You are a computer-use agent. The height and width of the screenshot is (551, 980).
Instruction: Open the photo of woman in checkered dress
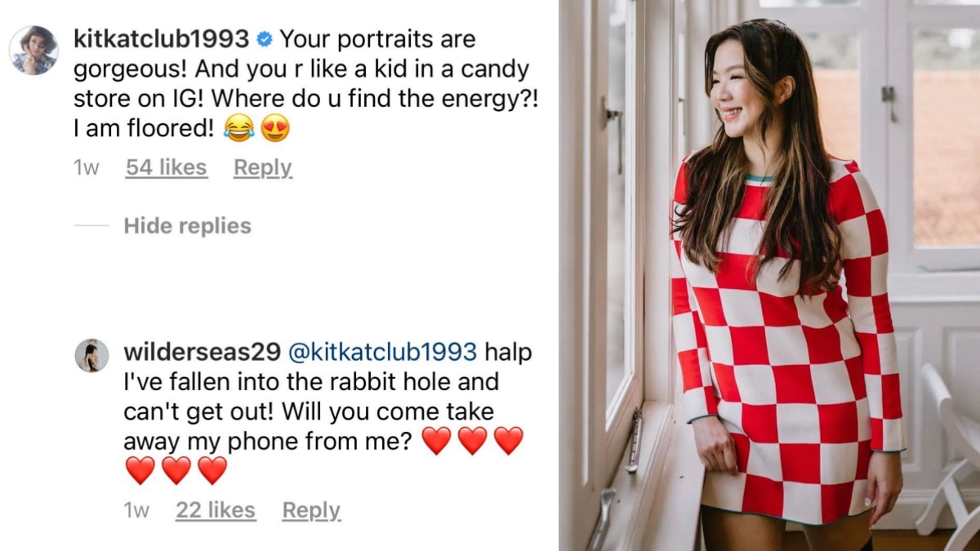tap(769, 275)
